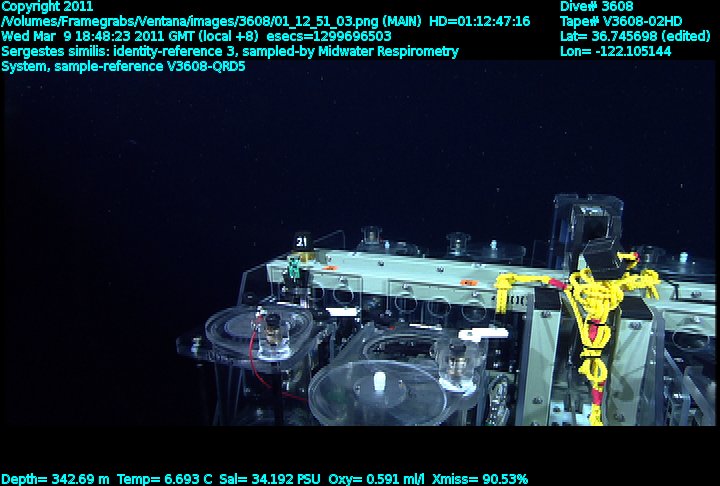Screen dimensions: 720x486
Task: Click the "Xmiss= 90.53%" readout
Action: coord(480,479)
